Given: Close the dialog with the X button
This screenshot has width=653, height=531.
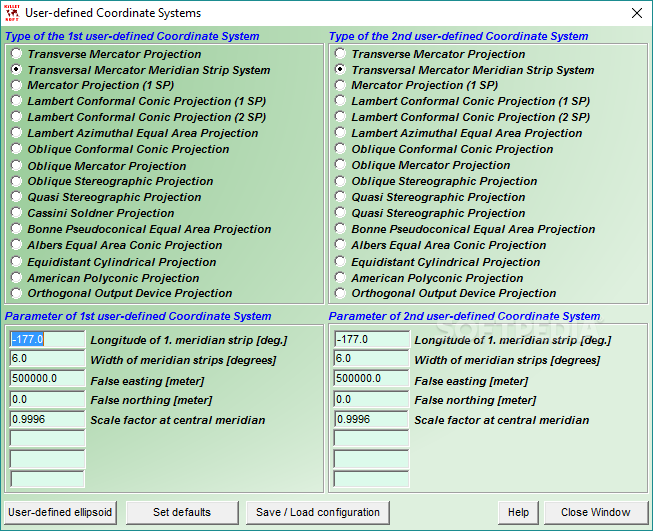Looking at the screenshot, I should (637, 13).
